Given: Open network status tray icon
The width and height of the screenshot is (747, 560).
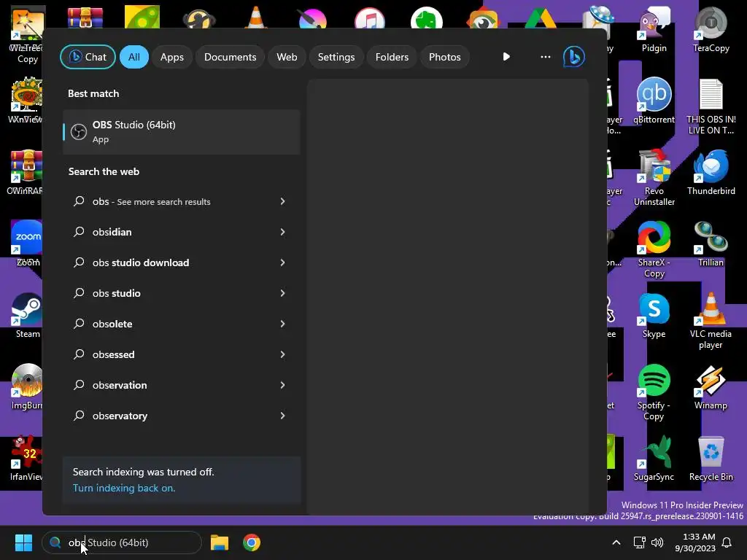Looking at the screenshot, I should 639,542.
